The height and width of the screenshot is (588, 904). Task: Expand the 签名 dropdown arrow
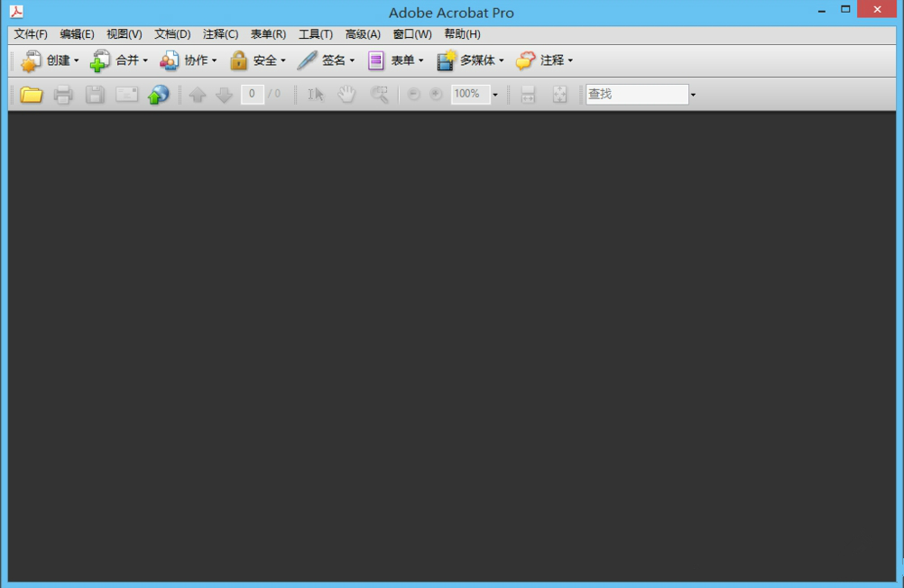[x=352, y=60]
